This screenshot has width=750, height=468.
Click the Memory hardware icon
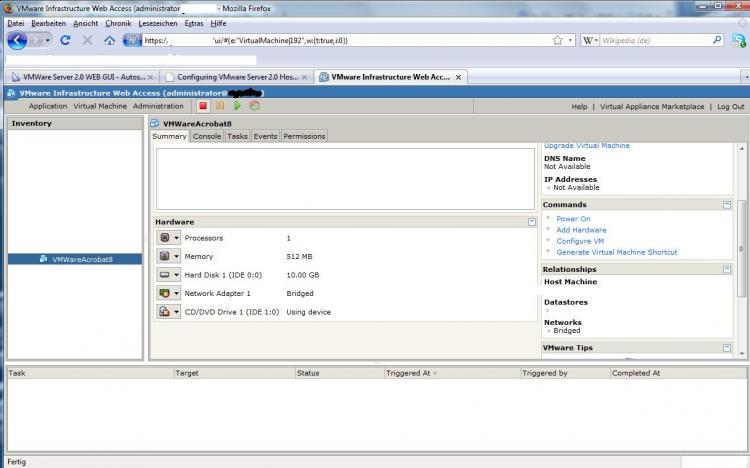165,256
